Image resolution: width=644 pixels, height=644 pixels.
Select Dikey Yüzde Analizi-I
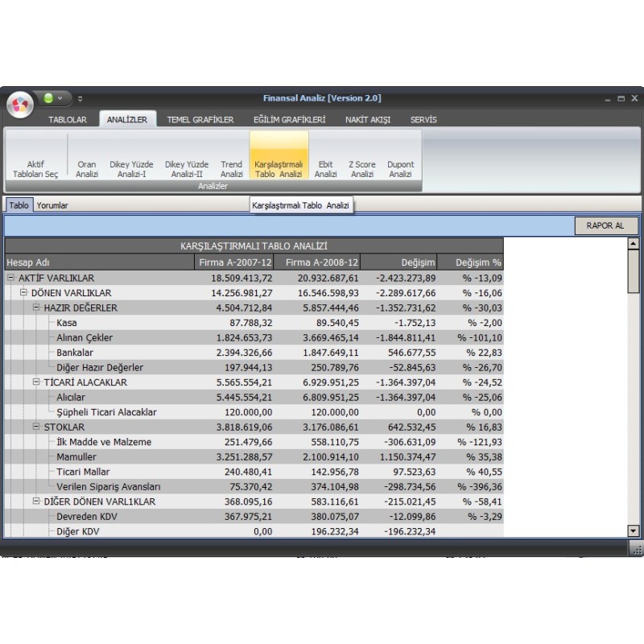click(x=131, y=156)
